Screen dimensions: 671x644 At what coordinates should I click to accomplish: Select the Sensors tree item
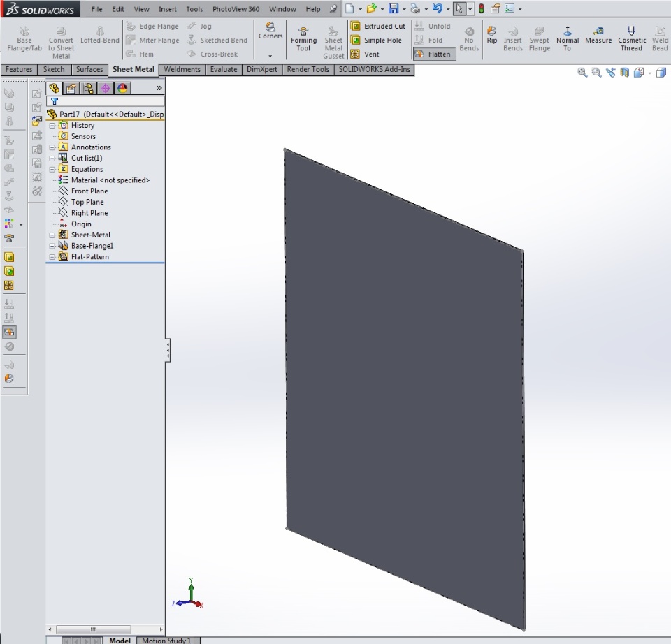tap(77, 136)
